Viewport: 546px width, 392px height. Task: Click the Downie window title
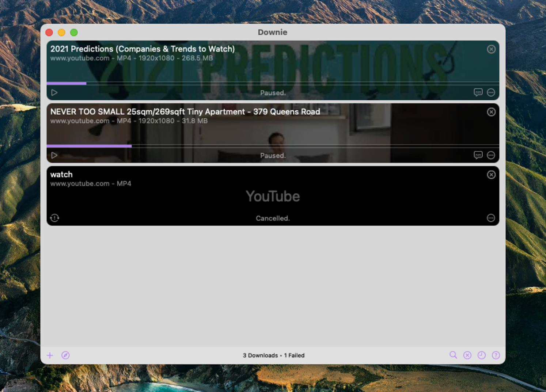click(x=273, y=32)
